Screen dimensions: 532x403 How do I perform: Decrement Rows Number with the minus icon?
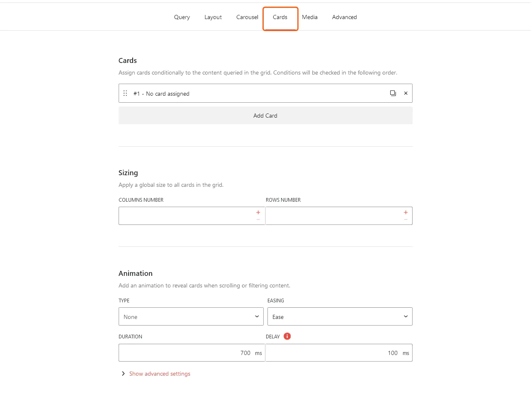(x=406, y=220)
